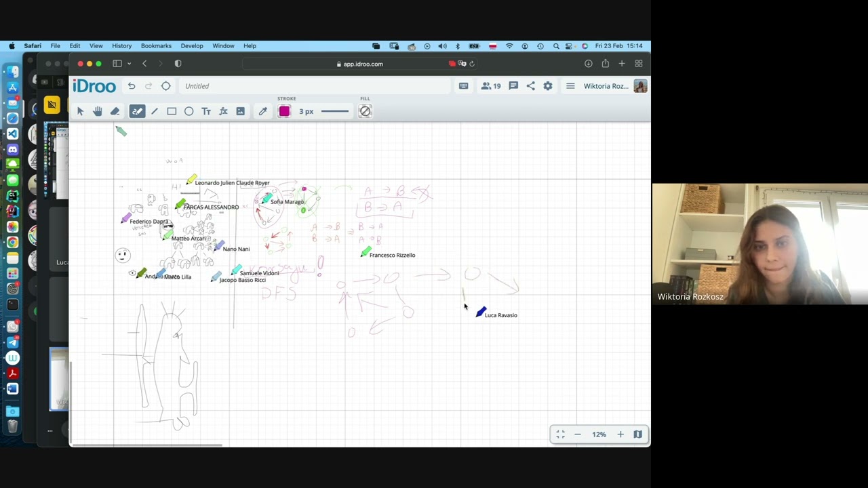This screenshot has width=868, height=488.
Task: Click the horizontal scrollbar at board bottom
Action: click(148, 445)
